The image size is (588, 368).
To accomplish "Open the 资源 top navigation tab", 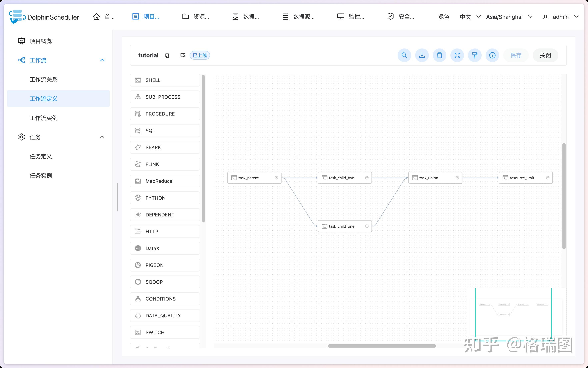I will coord(196,17).
